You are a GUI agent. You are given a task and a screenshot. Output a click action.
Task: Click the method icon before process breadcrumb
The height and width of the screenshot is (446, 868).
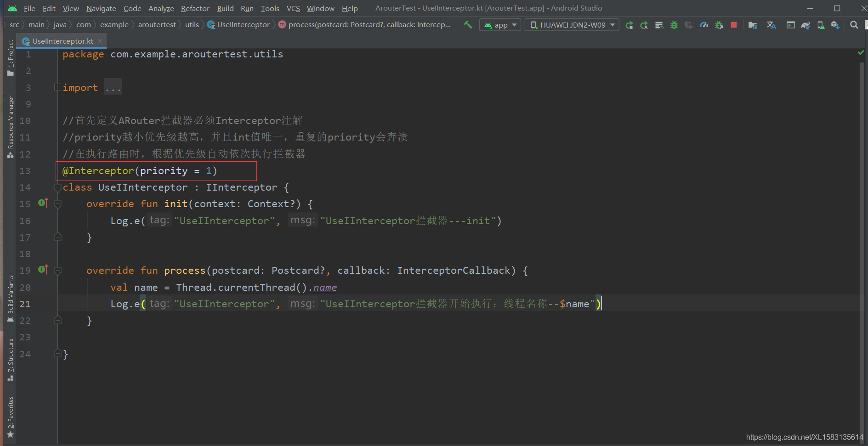[x=282, y=25]
